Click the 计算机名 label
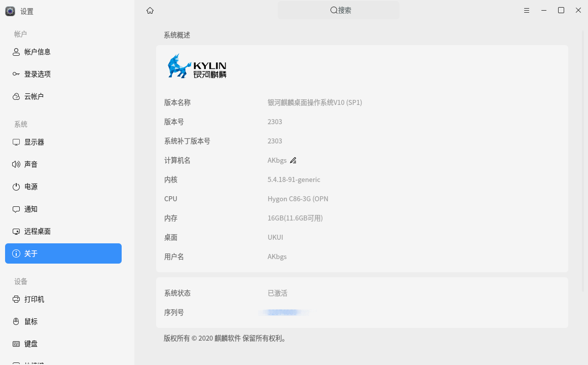The height and width of the screenshot is (365, 588). [x=177, y=161]
